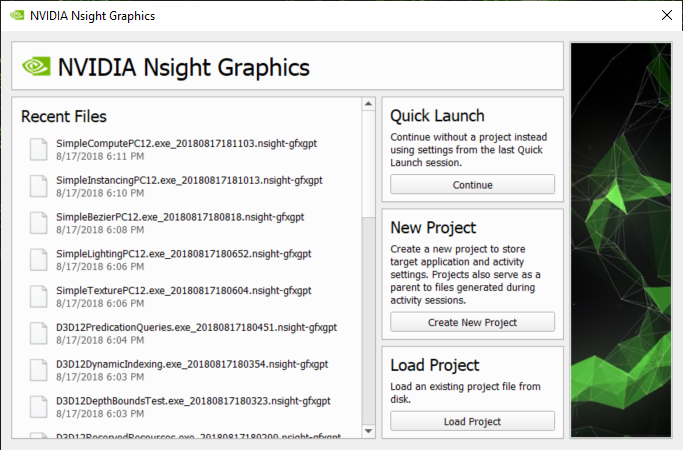Click file icon beside SimpleBezierPC12.exe entry
Image resolution: width=683 pixels, height=450 pixels.
coord(39,222)
